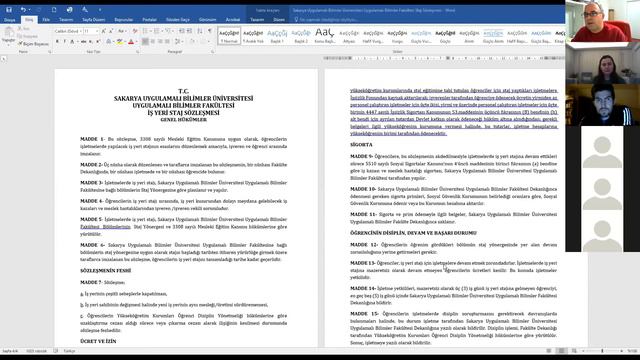Apply yellow text highlight color

click(x=119, y=42)
